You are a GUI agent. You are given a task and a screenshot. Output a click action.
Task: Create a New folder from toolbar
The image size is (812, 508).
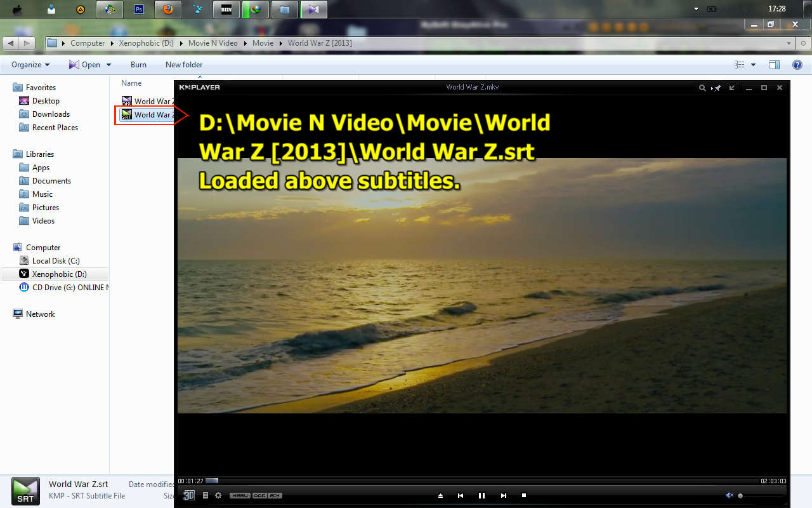pos(184,65)
